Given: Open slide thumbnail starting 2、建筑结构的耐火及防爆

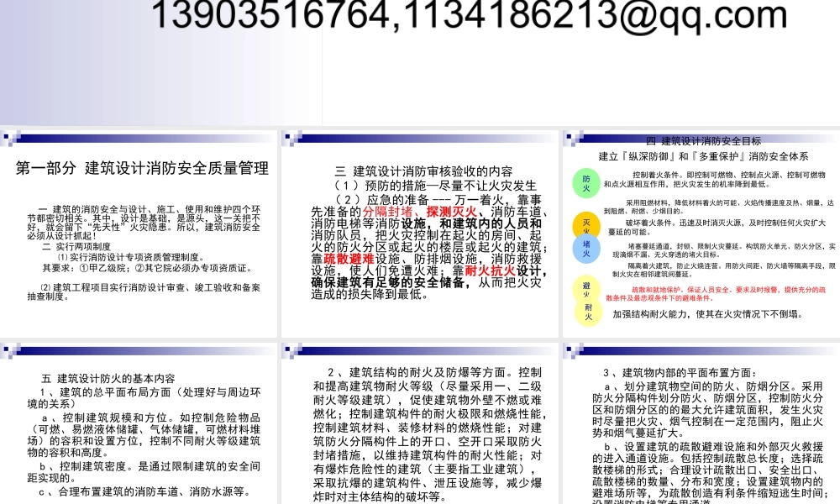Looking at the screenshot, I should pyautogui.click(x=419, y=423).
